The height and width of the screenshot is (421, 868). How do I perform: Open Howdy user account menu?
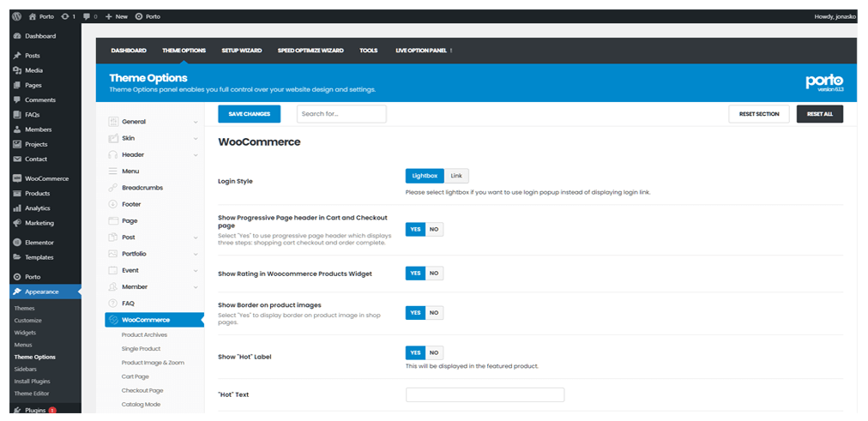tap(835, 16)
